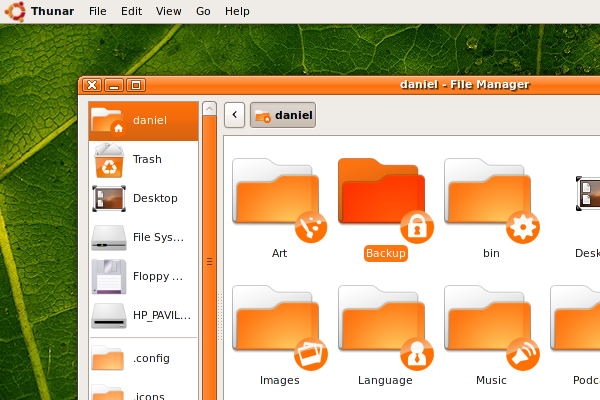Select the Language folder icon
Image resolution: width=600 pixels, height=400 pixels.
(385, 327)
